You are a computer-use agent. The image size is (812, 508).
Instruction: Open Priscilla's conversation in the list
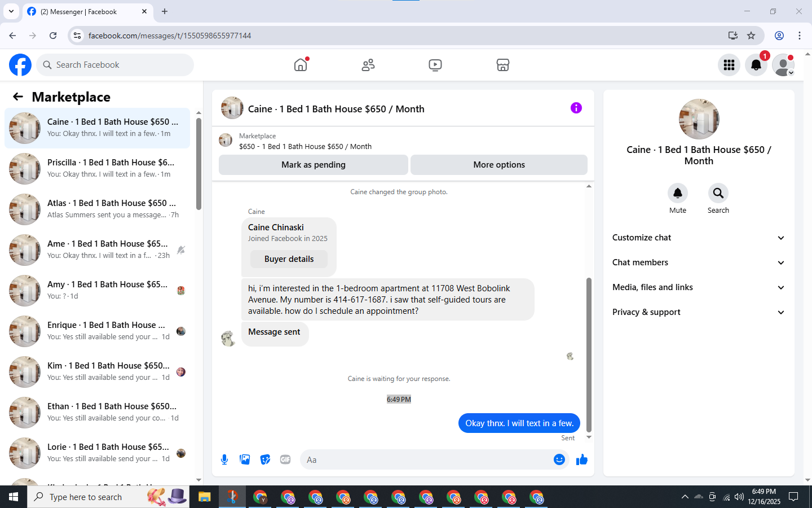pyautogui.click(x=97, y=169)
